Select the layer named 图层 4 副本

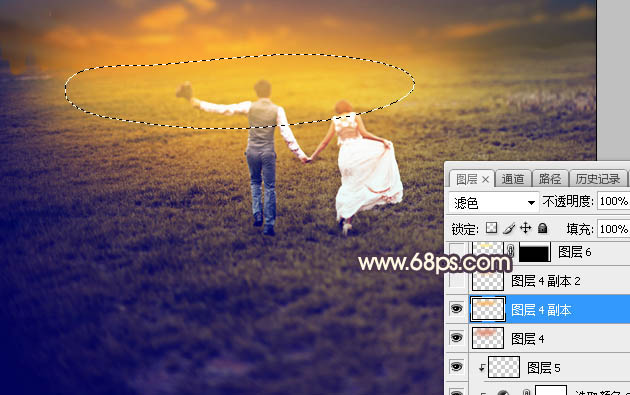pos(541,310)
